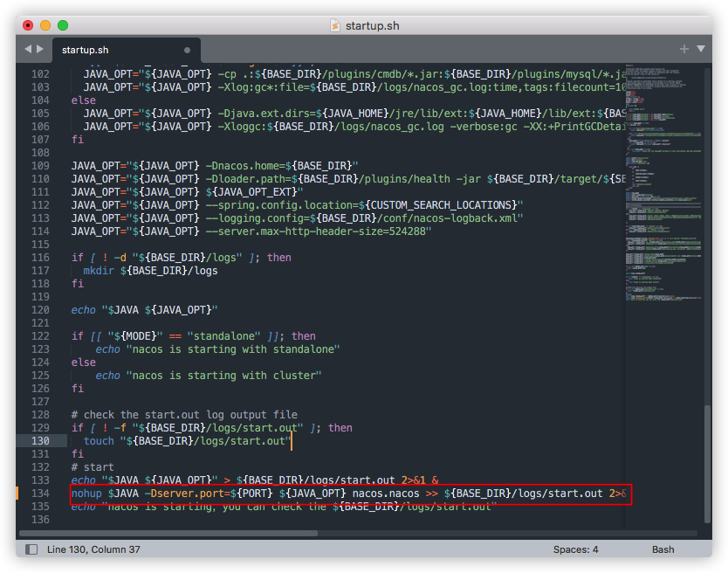The image size is (728, 573).
Task: Click 'then' keyword on line 129
Action: (x=340, y=427)
